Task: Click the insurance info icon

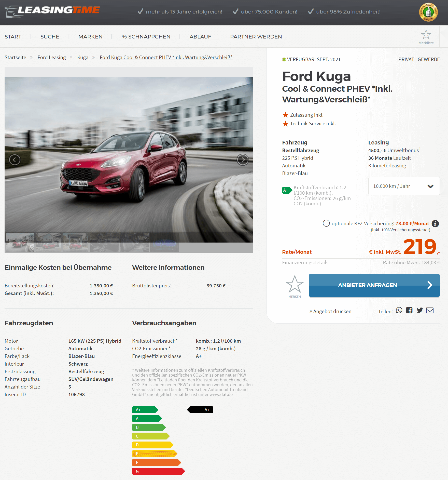Action: tap(435, 224)
